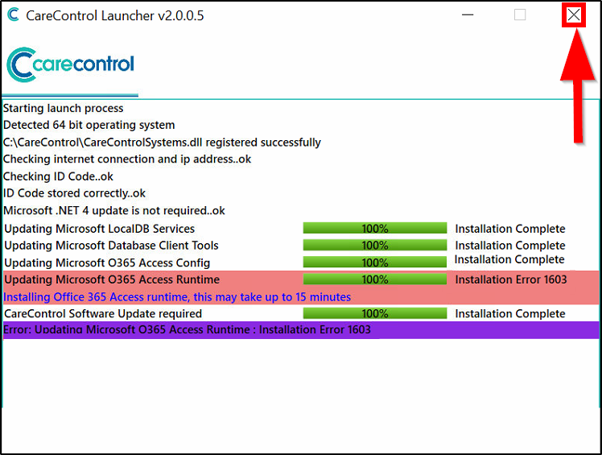This screenshot has height=455, width=602.
Task: Click Installation Complete status for CareControl Software Update
Action: point(510,314)
